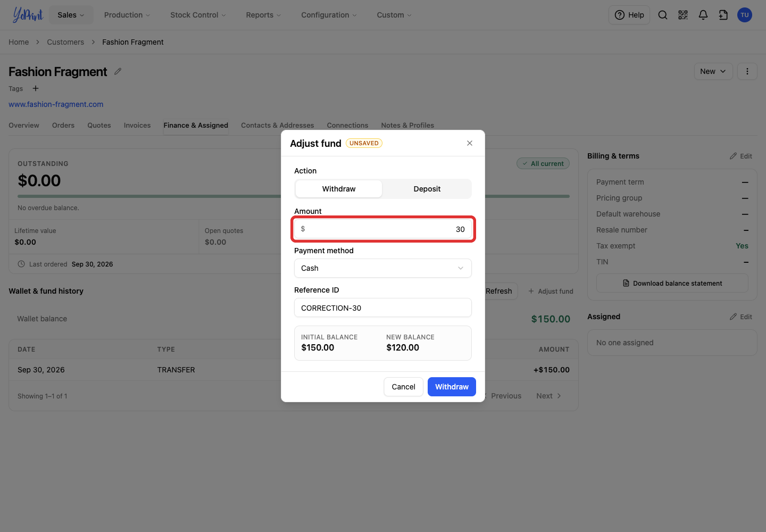Open the QR code scanner icon
The width and height of the screenshot is (766, 532).
[x=683, y=15]
